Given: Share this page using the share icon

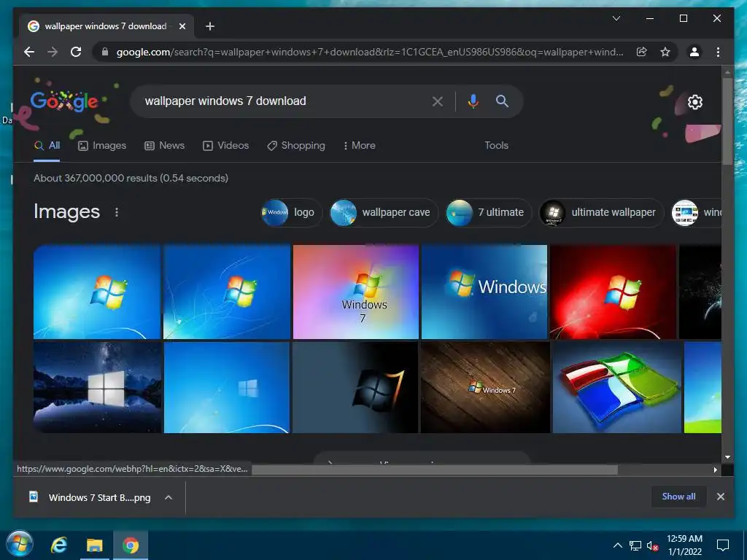Looking at the screenshot, I should [x=642, y=52].
